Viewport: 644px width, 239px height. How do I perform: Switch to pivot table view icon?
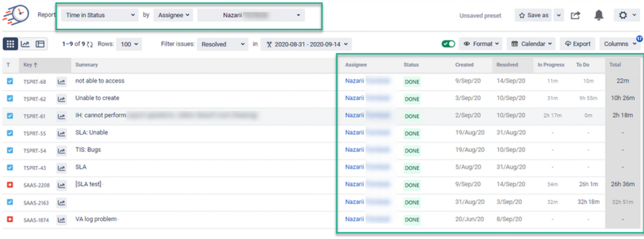(40, 44)
